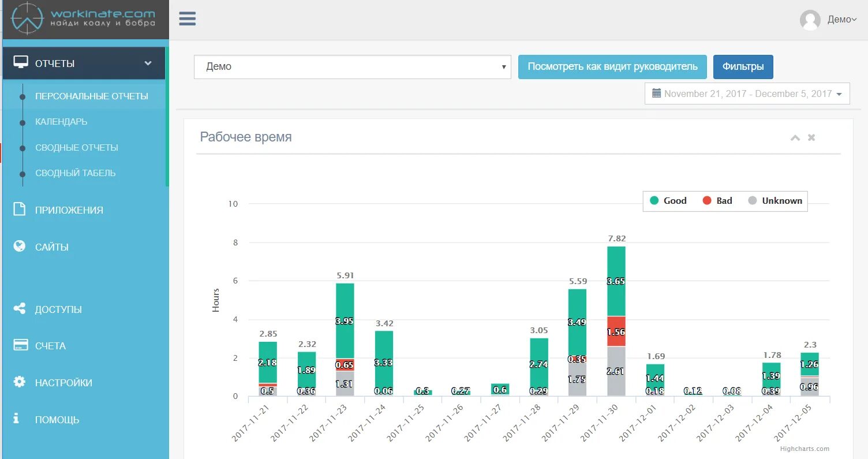Image resolution: width=868 pixels, height=459 pixels.
Task: Open Сводный табель
Action: [75, 173]
